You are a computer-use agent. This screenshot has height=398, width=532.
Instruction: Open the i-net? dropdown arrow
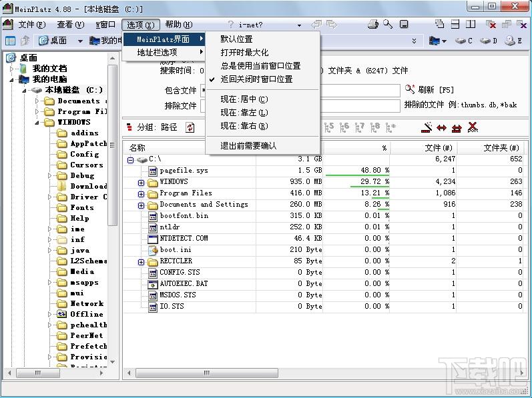click(x=299, y=25)
